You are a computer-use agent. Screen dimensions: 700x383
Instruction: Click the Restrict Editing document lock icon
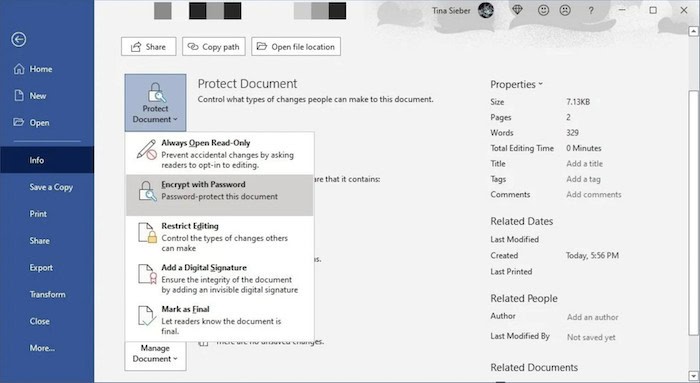(147, 233)
